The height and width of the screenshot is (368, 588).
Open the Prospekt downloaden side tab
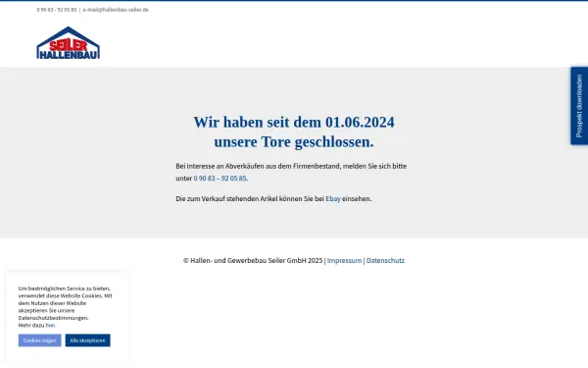[x=579, y=106]
